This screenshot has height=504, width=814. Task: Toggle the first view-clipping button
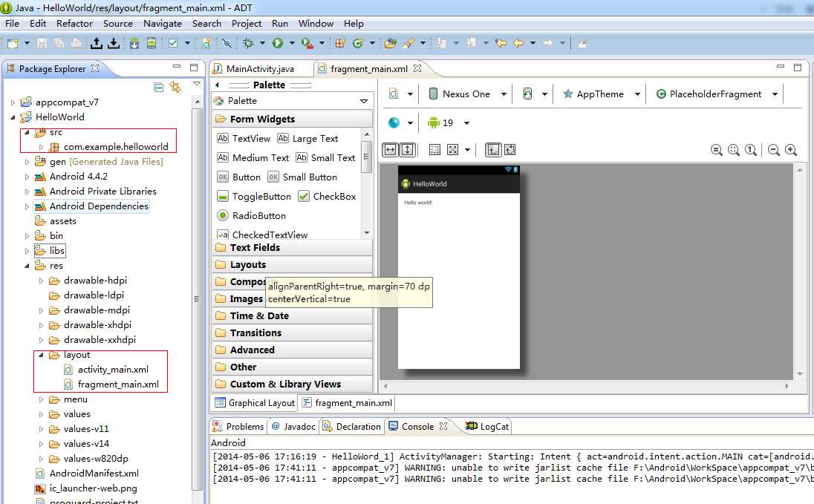pyautogui.click(x=492, y=150)
